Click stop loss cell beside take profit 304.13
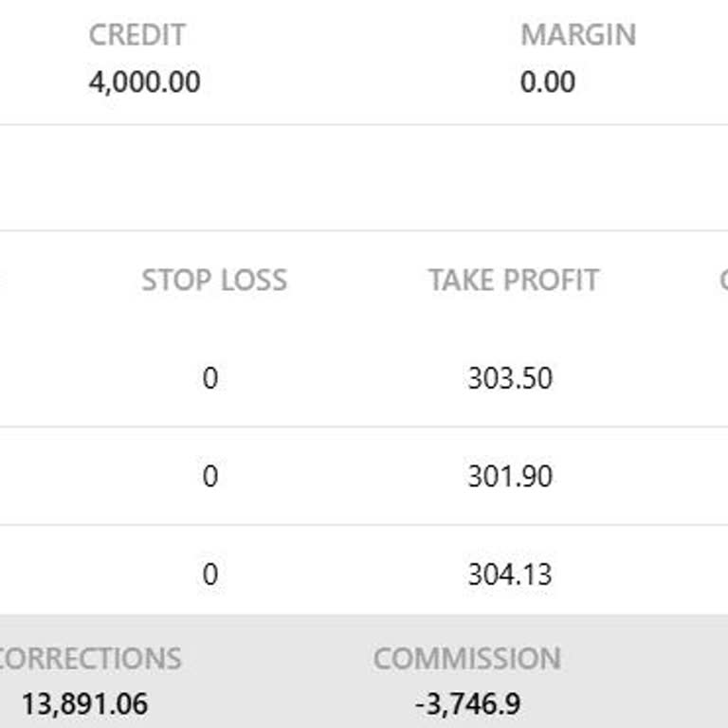Viewport: 728px width, 728px height. tap(209, 574)
